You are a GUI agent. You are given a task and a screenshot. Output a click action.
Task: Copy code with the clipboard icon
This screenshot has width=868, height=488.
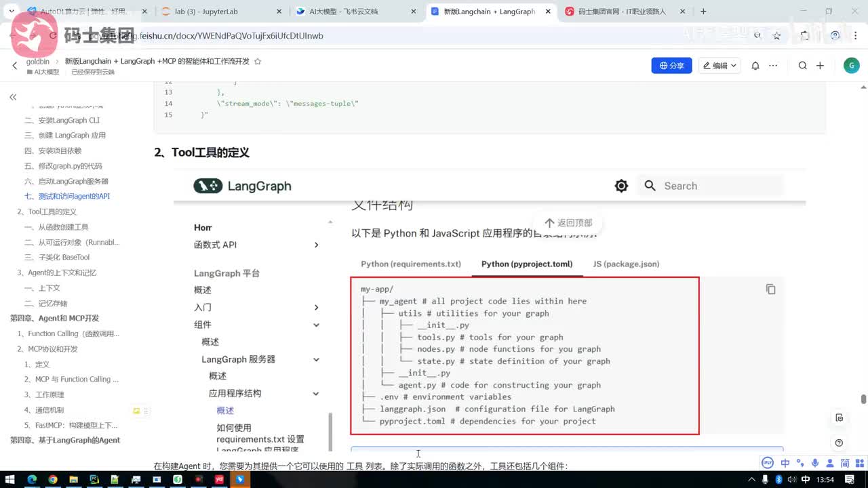[x=770, y=289]
